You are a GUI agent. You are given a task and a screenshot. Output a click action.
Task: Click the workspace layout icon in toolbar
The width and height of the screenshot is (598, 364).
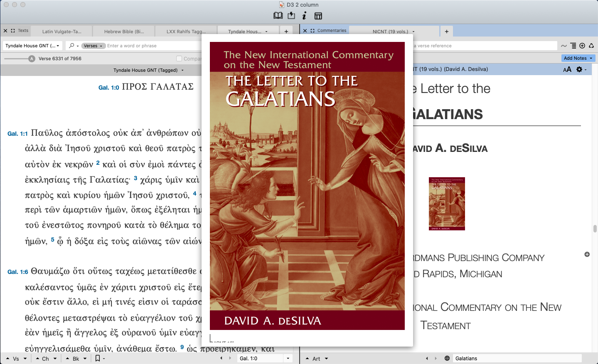point(318,16)
